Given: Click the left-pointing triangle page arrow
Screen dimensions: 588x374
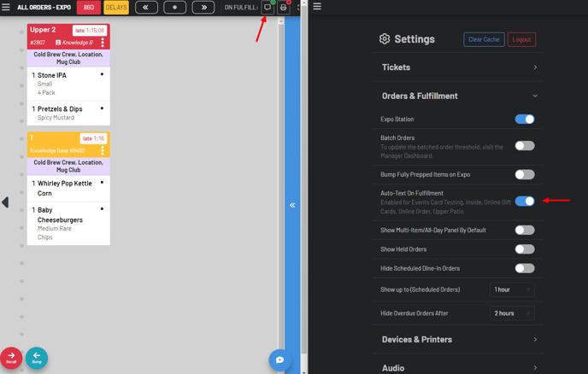Looking at the screenshot, I should coord(5,202).
